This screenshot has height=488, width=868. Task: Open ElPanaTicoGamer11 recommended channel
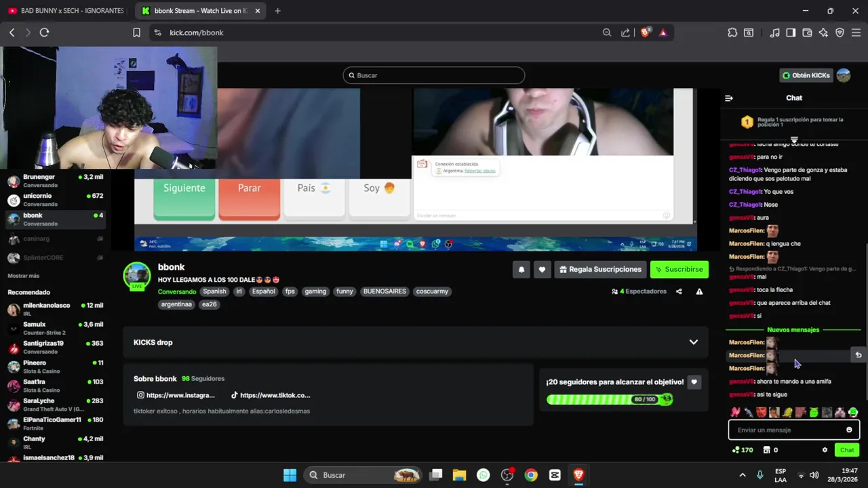(x=54, y=424)
